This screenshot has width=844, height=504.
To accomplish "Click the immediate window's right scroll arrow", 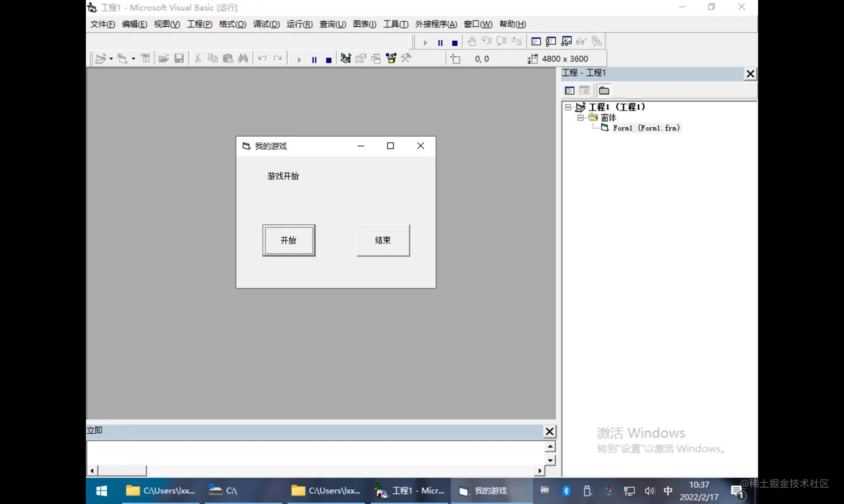I will pyautogui.click(x=539, y=471).
